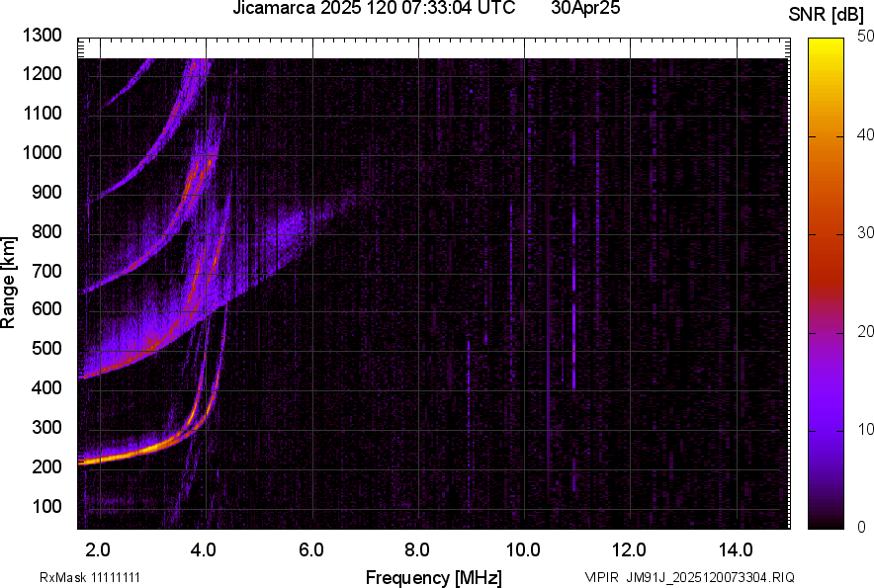The height and width of the screenshot is (588, 874).
Task: Click the range tick label '600'
Action: pos(46,308)
